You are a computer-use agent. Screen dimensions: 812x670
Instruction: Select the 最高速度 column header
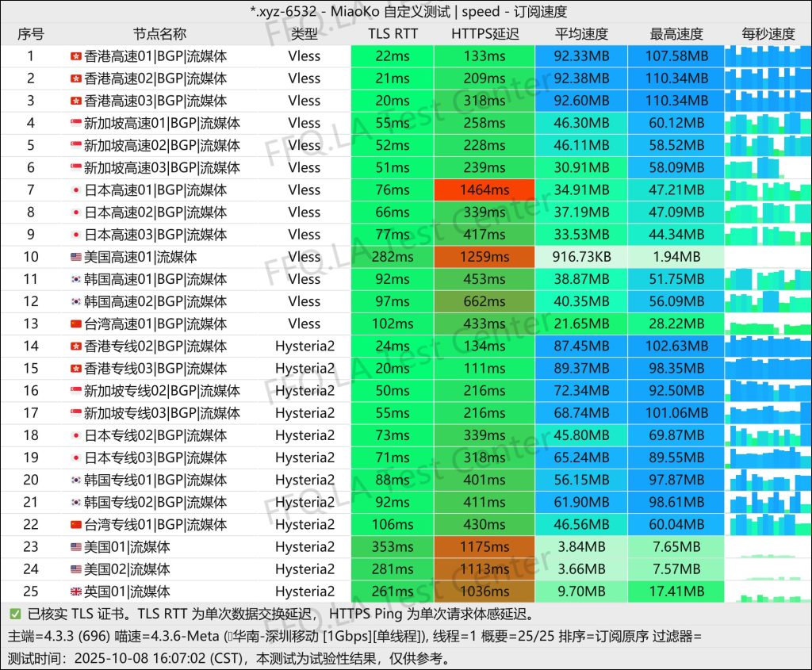(676, 34)
